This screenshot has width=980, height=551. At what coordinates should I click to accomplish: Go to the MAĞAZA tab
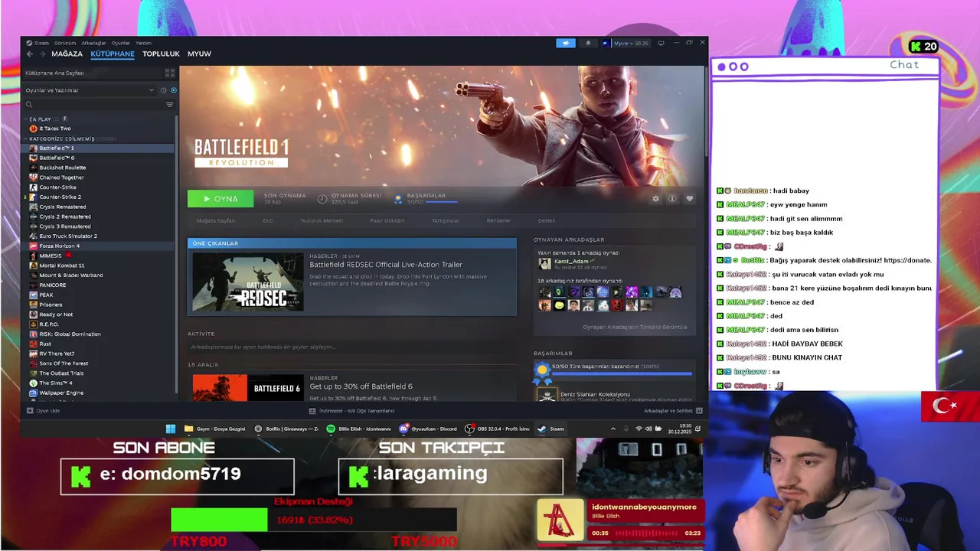[x=67, y=54]
